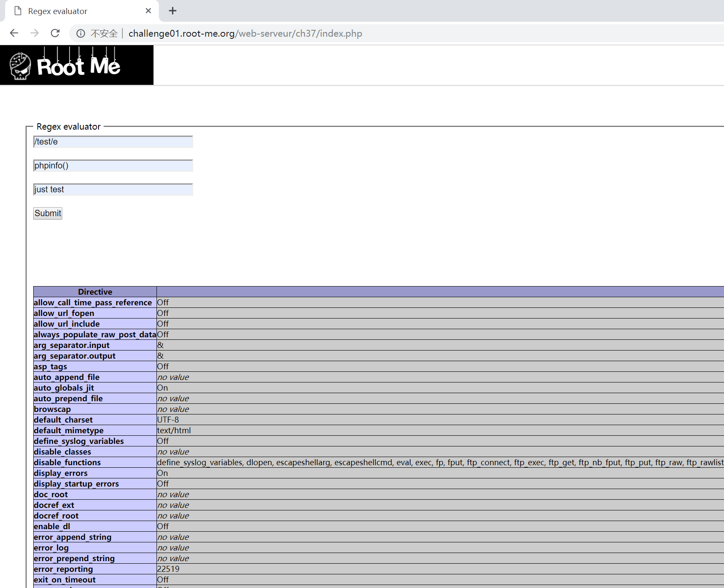Click the error_reporting directive
This screenshot has width=724, height=588.
coord(63,569)
